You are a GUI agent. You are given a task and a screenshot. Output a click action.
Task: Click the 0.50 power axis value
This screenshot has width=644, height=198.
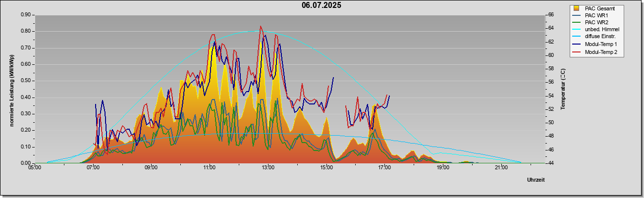click(26, 81)
